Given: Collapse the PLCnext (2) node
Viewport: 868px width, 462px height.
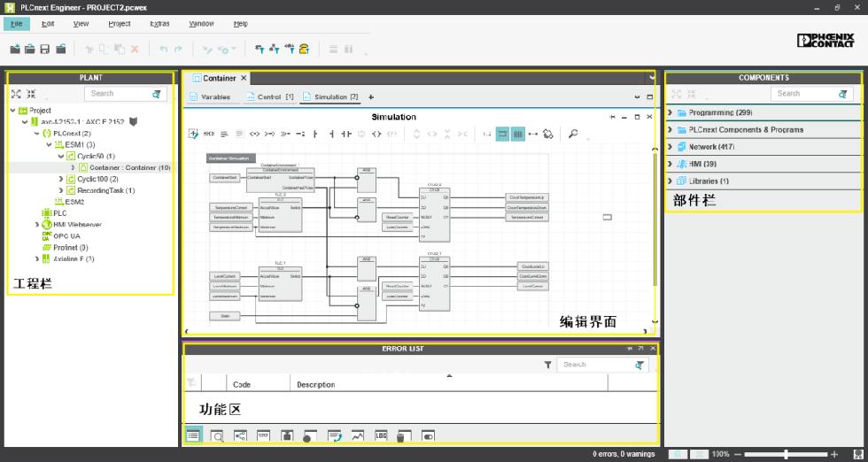Looking at the screenshot, I should [x=37, y=134].
